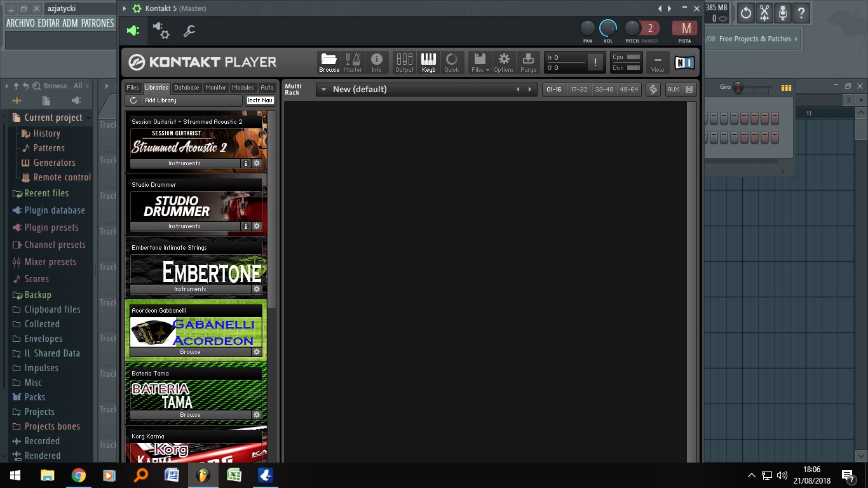Click the workspace toggle next to 49-64
The width and height of the screenshot is (868, 488).
pyautogui.click(x=653, y=90)
